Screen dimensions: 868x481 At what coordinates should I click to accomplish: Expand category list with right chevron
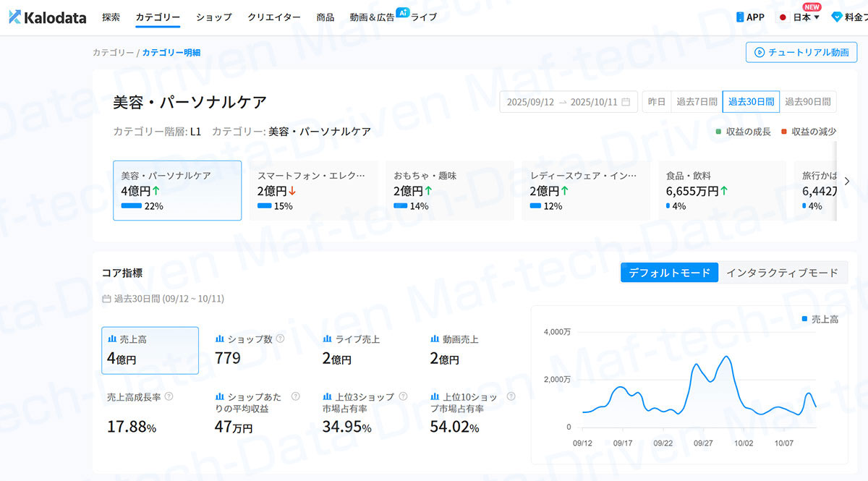[847, 182]
